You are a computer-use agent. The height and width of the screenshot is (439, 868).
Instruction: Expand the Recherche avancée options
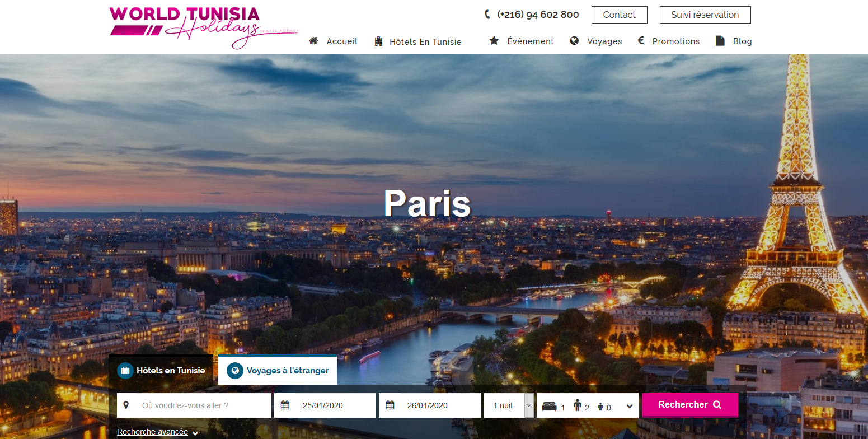pos(157,432)
